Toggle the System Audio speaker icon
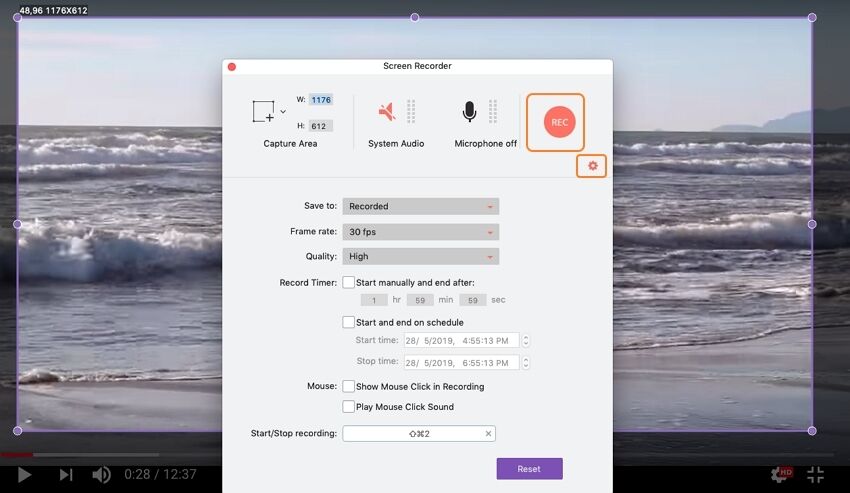850x493 pixels. coord(387,112)
